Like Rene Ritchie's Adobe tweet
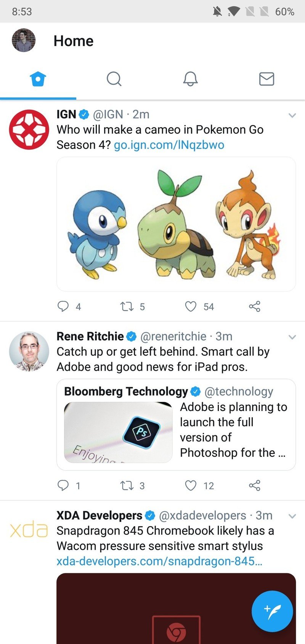This screenshot has height=644, width=305. click(191, 485)
